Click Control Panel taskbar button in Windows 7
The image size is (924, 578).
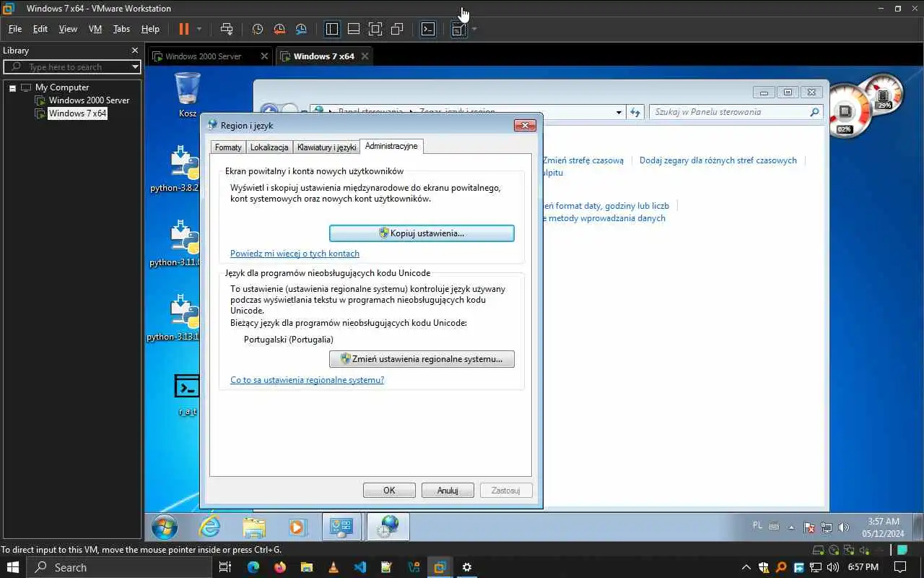click(341, 527)
